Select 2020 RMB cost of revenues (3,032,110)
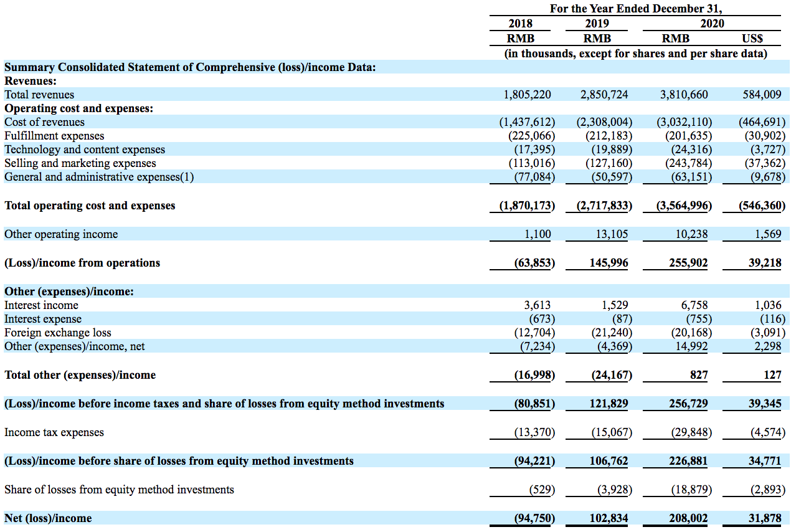The width and height of the screenshot is (791, 532). coord(684,122)
